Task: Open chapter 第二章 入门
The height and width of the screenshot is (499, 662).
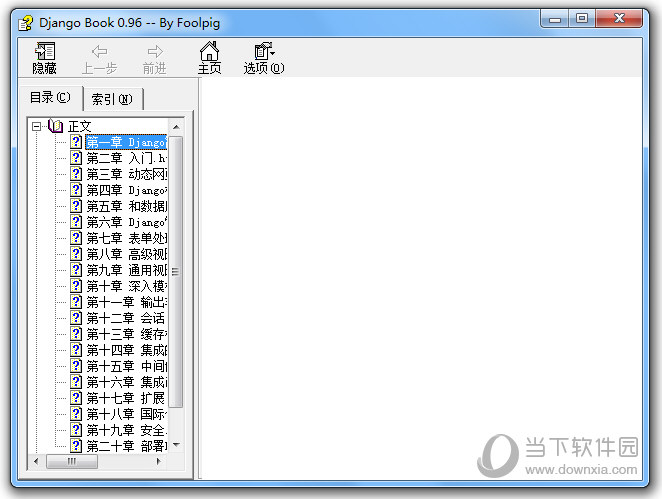Action: 126,158
